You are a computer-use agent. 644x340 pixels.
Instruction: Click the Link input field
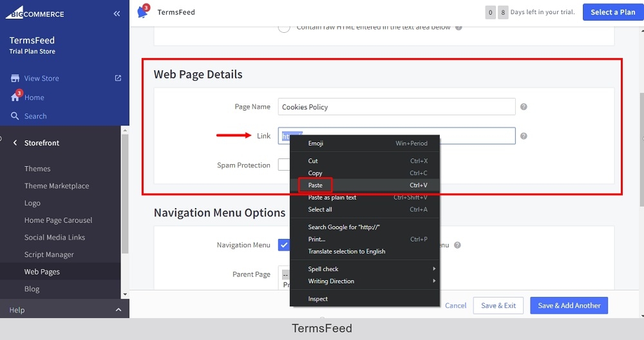click(x=396, y=136)
